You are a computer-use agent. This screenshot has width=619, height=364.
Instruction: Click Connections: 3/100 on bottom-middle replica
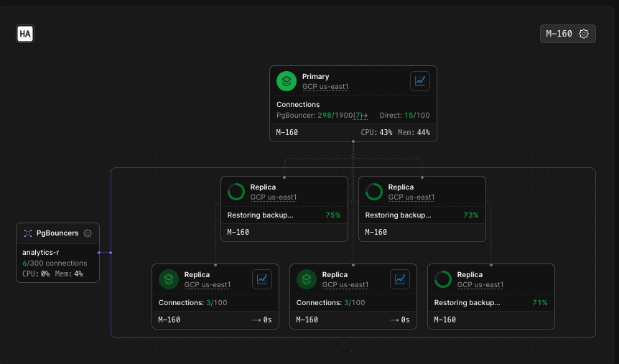point(330,303)
